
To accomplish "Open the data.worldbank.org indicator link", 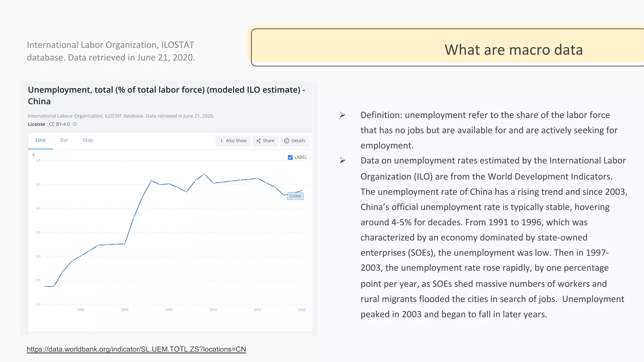I will click(x=136, y=349).
